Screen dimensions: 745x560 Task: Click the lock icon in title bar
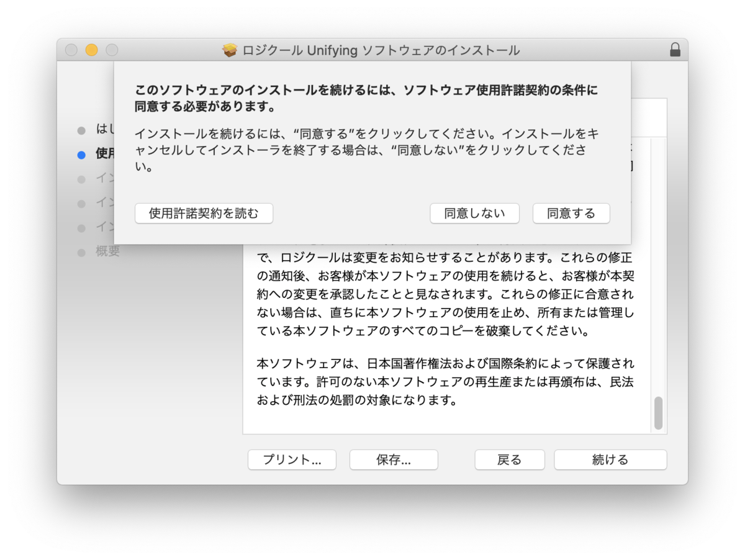coord(675,50)
